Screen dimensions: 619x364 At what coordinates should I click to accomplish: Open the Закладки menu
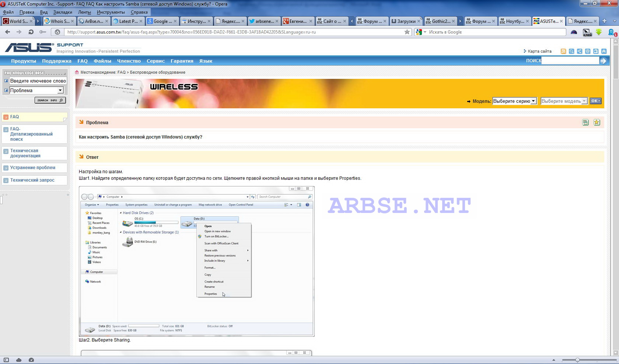pyautogui.click(x=63, y=12)
